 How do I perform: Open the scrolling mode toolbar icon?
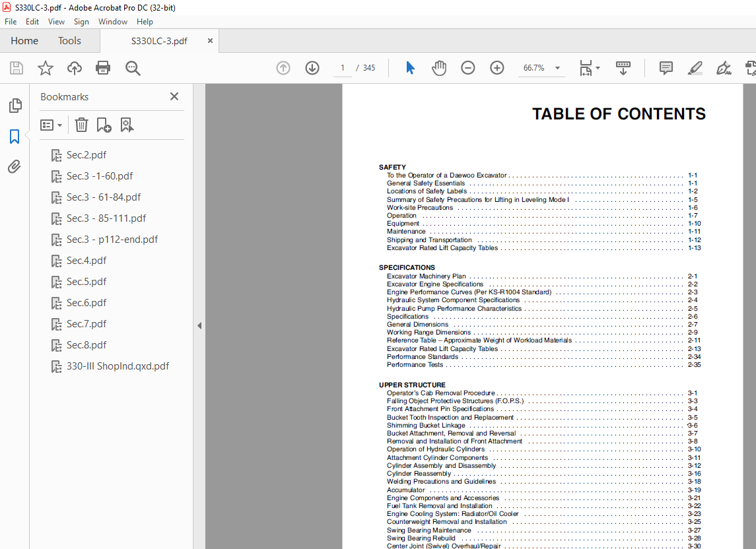click(x=623, y=68)
